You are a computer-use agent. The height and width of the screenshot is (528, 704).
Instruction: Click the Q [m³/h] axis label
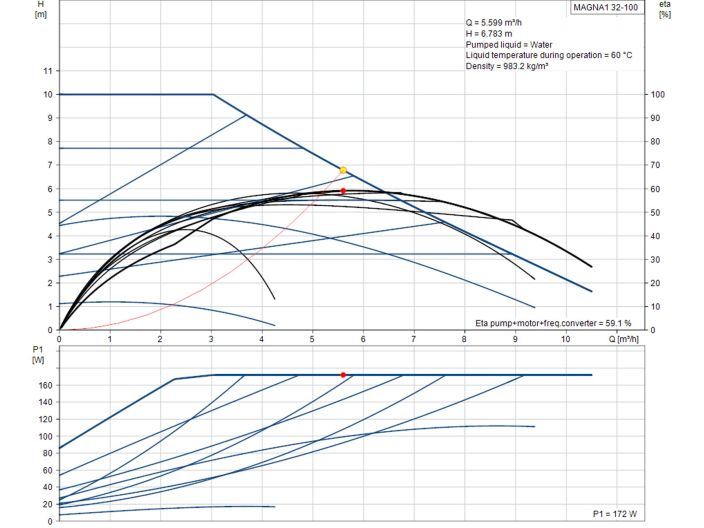[x=624, y=339]
